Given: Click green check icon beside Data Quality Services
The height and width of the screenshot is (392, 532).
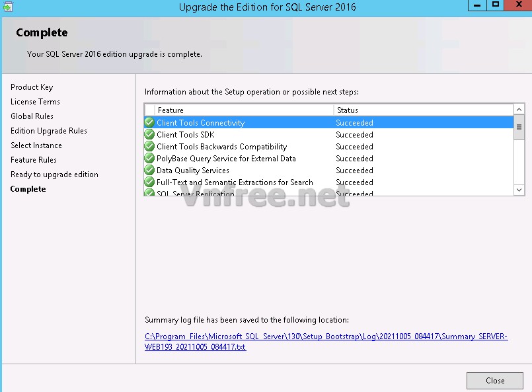Looking at the screenshot, I should (x=149, y=170).
